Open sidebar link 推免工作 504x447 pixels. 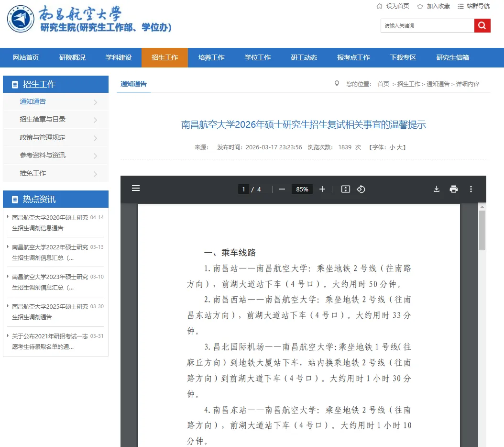pyautogui.click(x=33, y=173)
